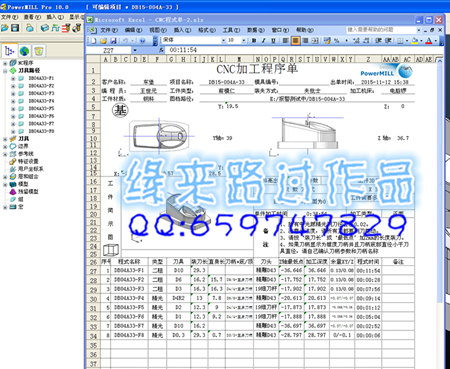
Task: Toggle the center alignment button
Action: click(x=295, y=41)
